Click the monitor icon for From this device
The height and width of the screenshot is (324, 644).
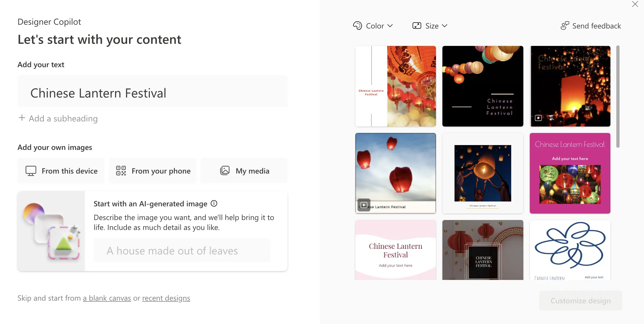(31, 171)
